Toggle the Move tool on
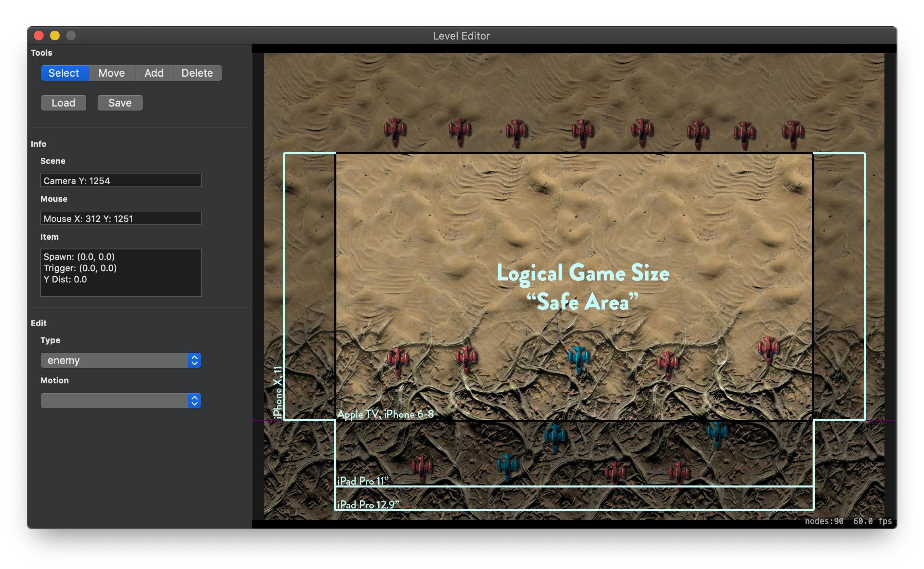The width and height of the screenshot is (924, 569). (x=111, y=73)
